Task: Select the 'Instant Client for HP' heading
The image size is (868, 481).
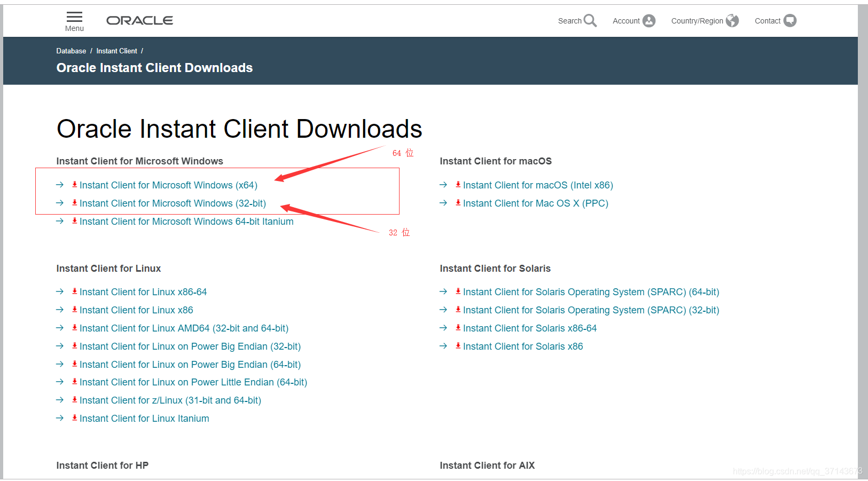Action: (103, 466)
